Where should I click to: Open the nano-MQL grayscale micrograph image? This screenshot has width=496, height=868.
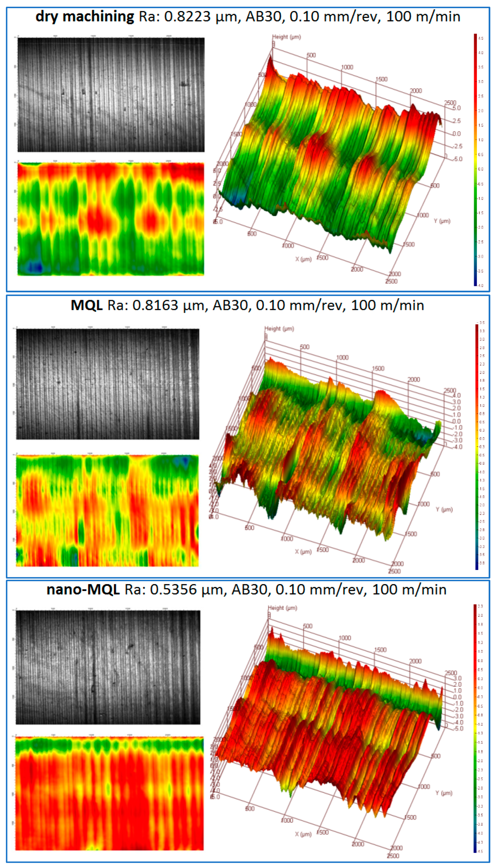[108, 667]
